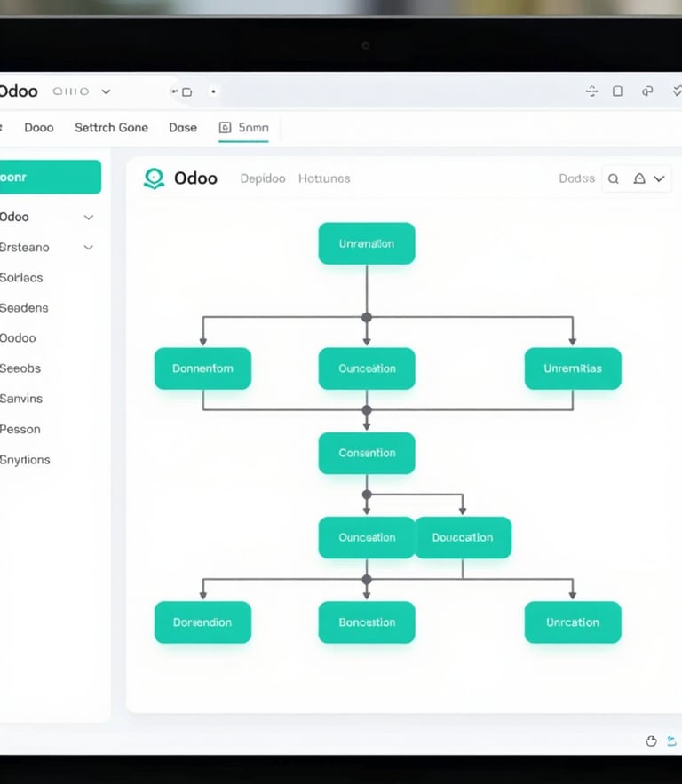This screenshot has height=784, width=682.
Task: Expand the Odoo sidebar section
Action: click(x=89, y=217)
